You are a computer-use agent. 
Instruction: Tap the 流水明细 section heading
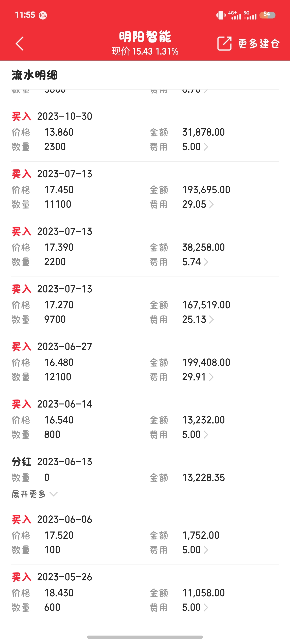[34, 75]
